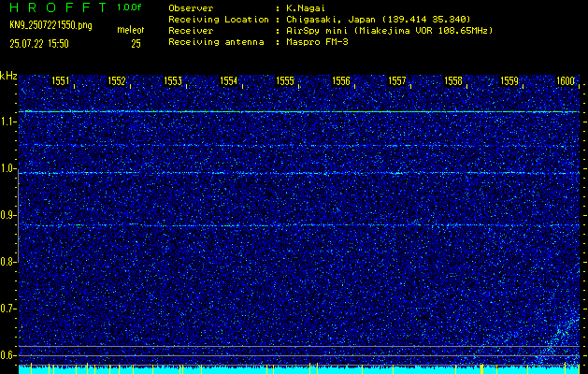Screen dimensions: 588x374
Task: Click the observer name K.Nagai
Action: coord(305,7)
